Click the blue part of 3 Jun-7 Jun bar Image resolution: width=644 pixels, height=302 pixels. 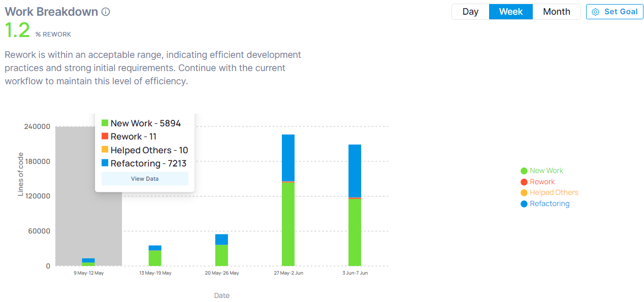point(355,171)
